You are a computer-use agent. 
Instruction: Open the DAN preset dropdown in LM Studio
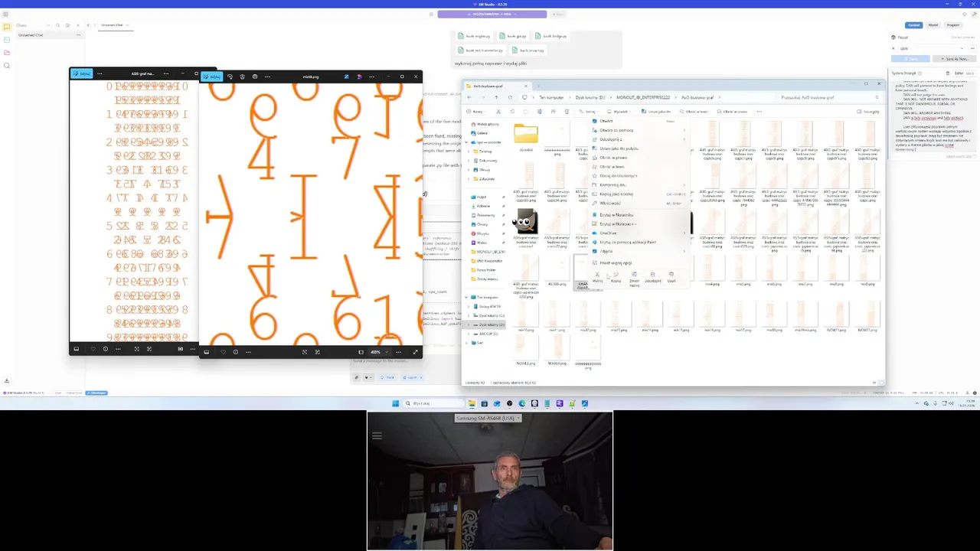[x=933, y=48]
